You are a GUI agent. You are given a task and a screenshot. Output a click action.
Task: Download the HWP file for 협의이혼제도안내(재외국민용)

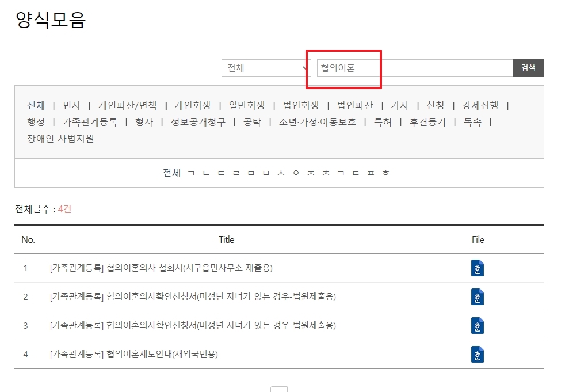tap(477, 354)
